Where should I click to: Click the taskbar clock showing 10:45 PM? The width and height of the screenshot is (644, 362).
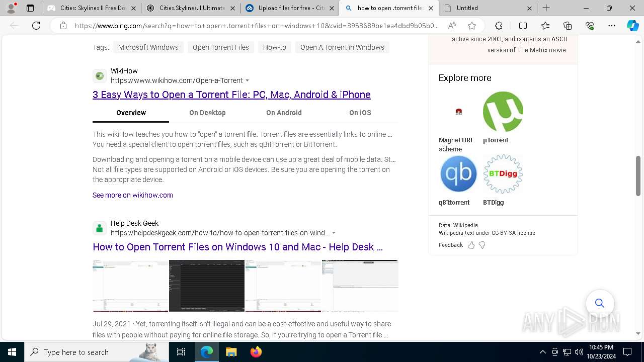point(601,352)
